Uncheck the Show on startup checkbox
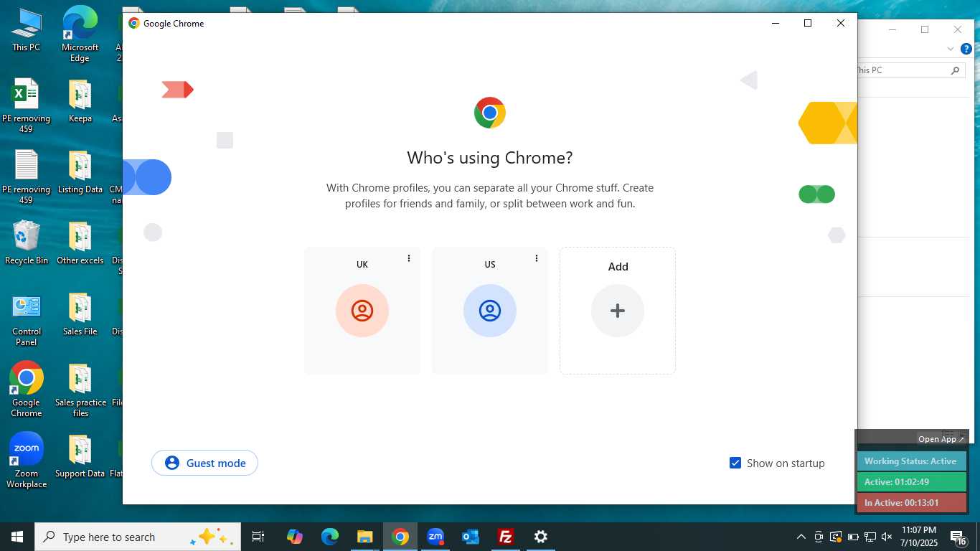This screenshot has height=551, width=980. pos(735,463)
